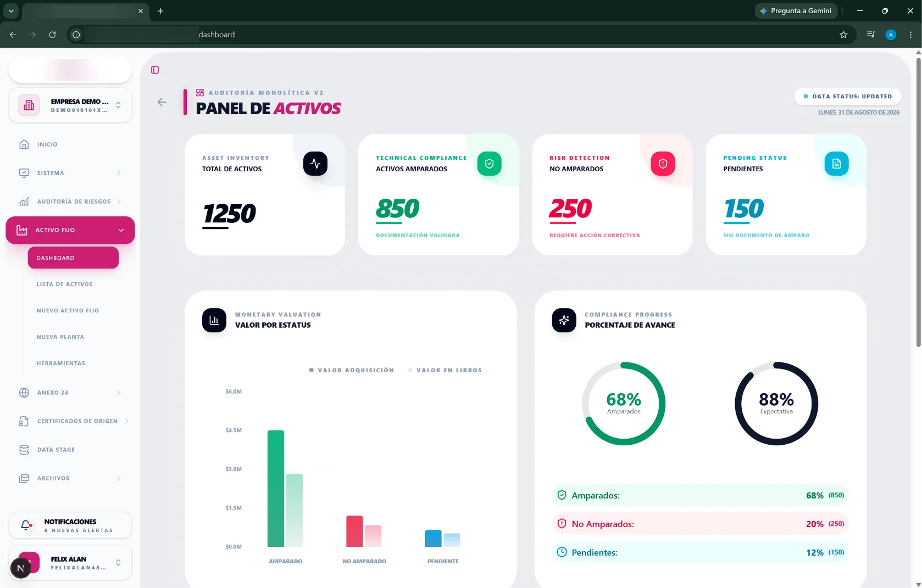This screenshot has width=922, height=588.
Task: Collapse the Activo Fijo section
Action: [70, 230]
